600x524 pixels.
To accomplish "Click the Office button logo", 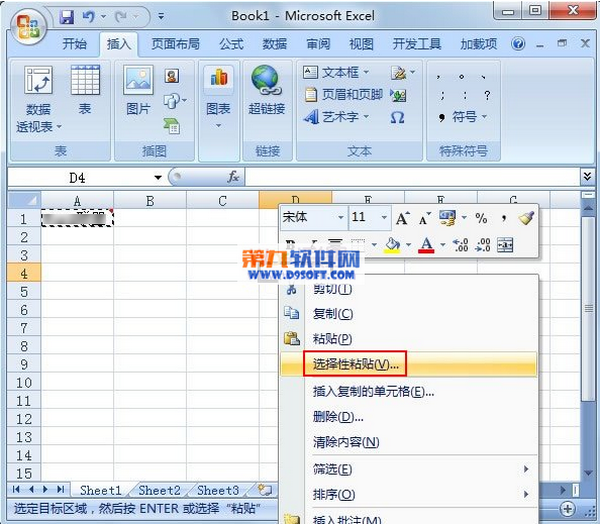I will [28, 26].
